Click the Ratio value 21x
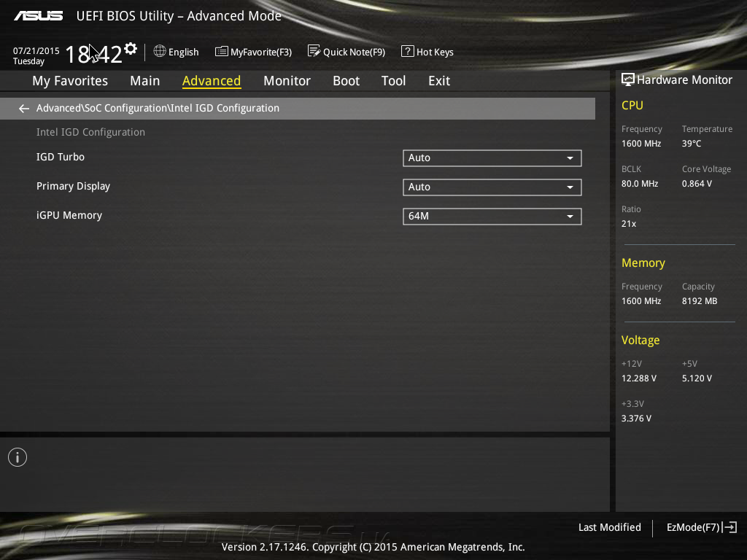The width and height of the screenshot is (747, 560). [629, 223]
